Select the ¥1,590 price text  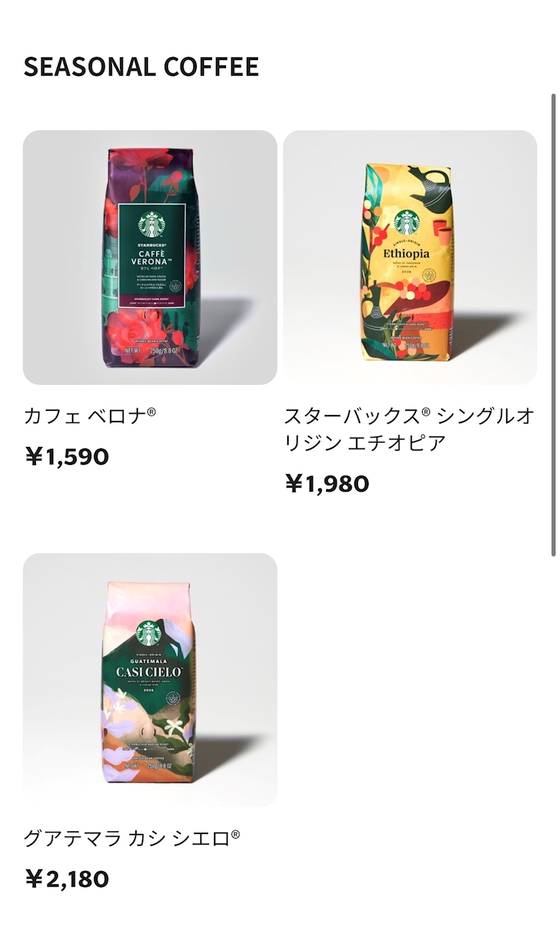point(67,457)
